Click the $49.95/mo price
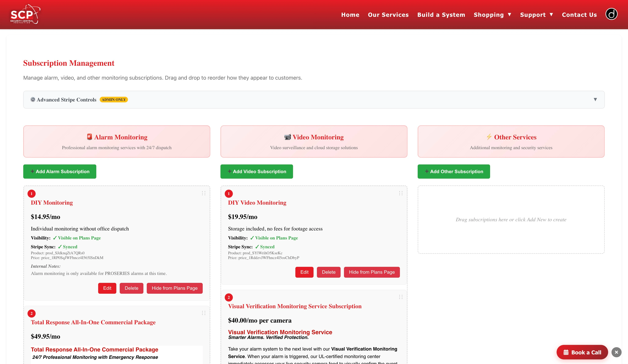Viewport: 628px width, 364px height. [x=45, y=336]
